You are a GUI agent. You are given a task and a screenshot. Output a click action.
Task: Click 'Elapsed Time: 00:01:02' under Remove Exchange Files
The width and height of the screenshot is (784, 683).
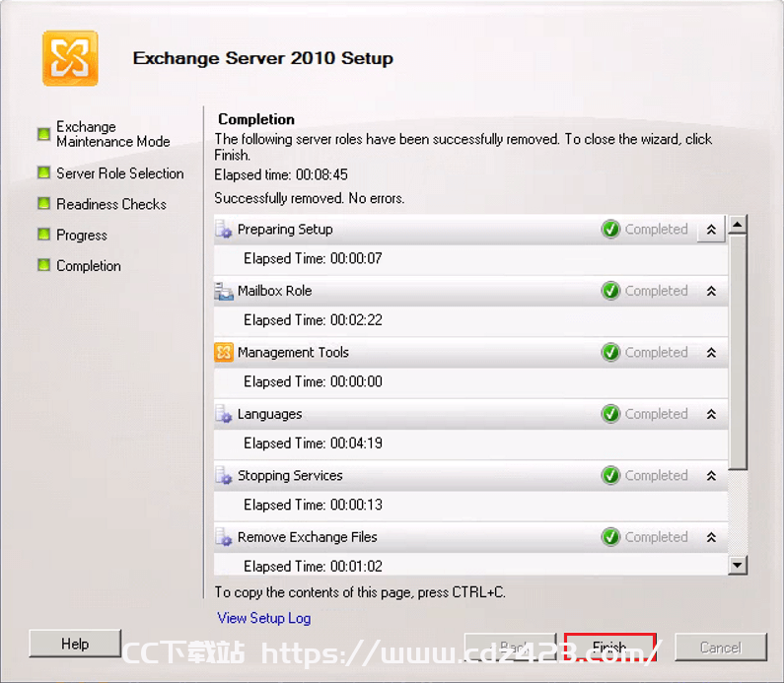tap(313, 566)
